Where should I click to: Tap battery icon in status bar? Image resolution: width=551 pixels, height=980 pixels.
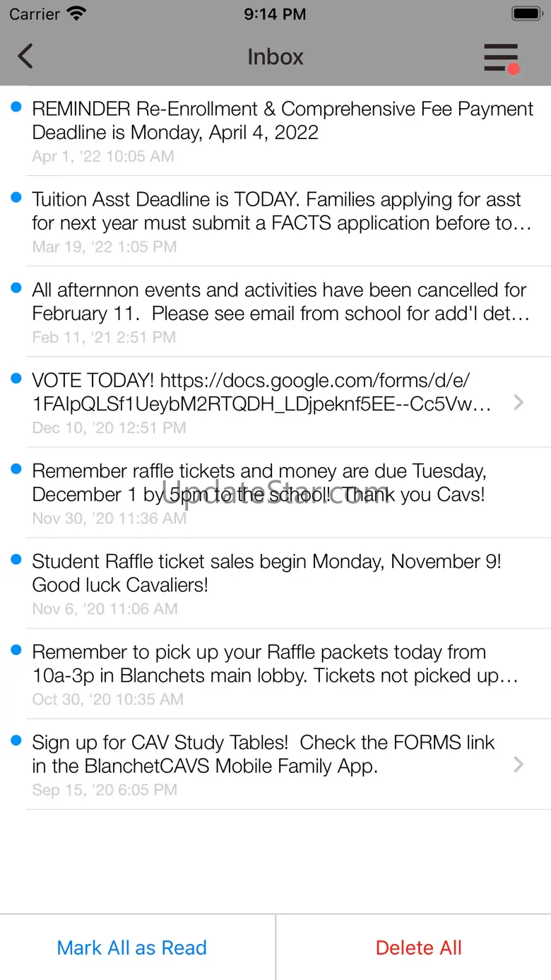tap(526, 13)
